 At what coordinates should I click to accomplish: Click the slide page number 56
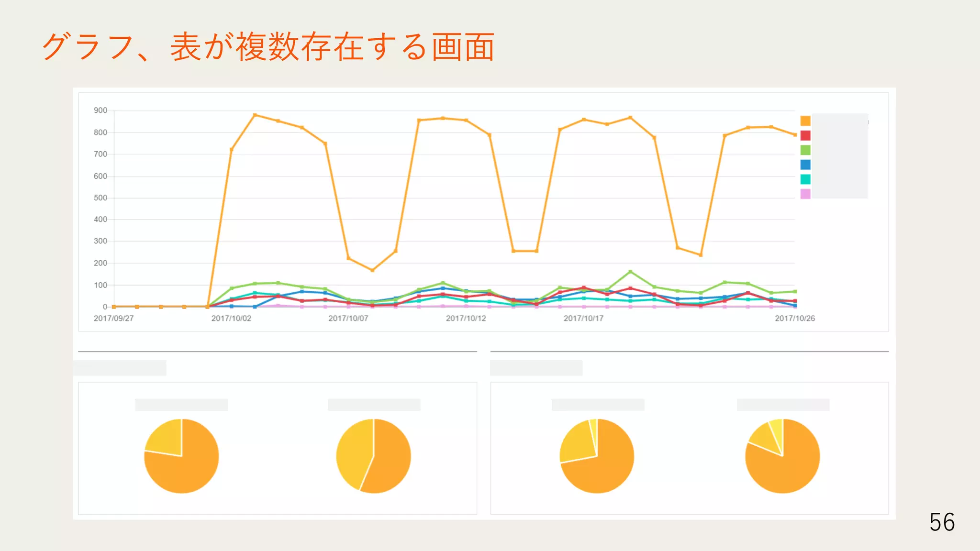point(942,522)
